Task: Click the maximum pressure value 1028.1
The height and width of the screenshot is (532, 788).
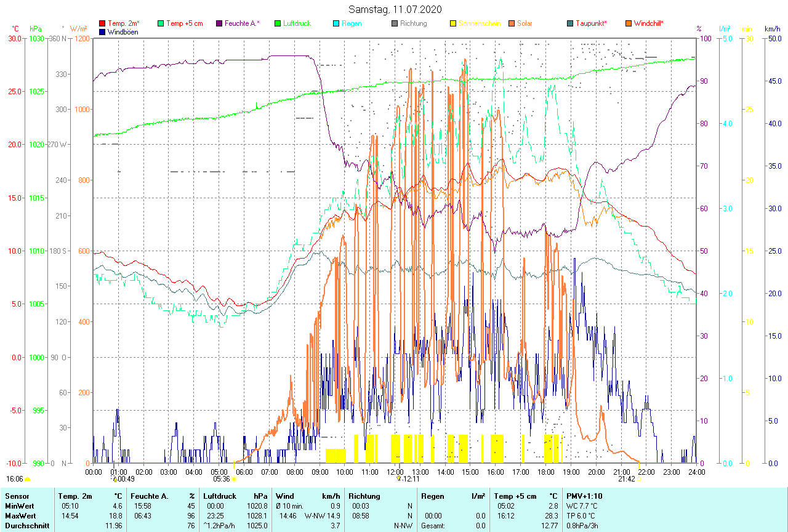Action: 257,516
